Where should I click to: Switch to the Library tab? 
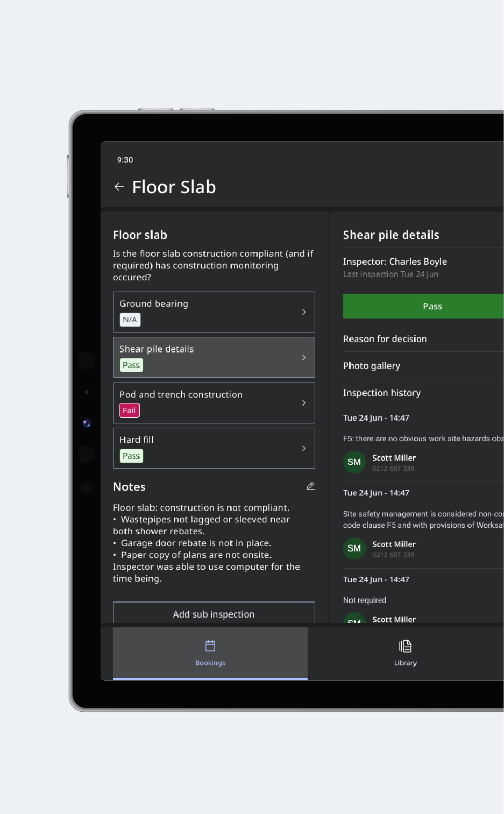[406, 653]
